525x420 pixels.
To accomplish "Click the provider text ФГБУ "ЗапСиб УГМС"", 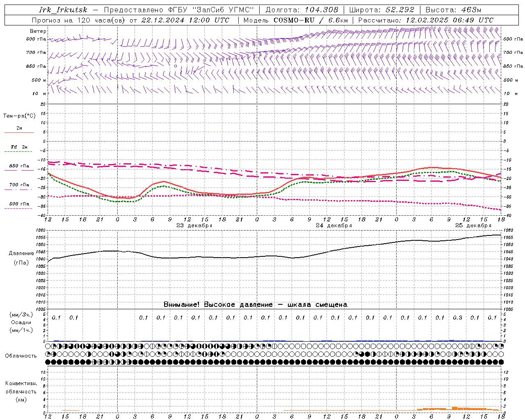I will [211, 10].
